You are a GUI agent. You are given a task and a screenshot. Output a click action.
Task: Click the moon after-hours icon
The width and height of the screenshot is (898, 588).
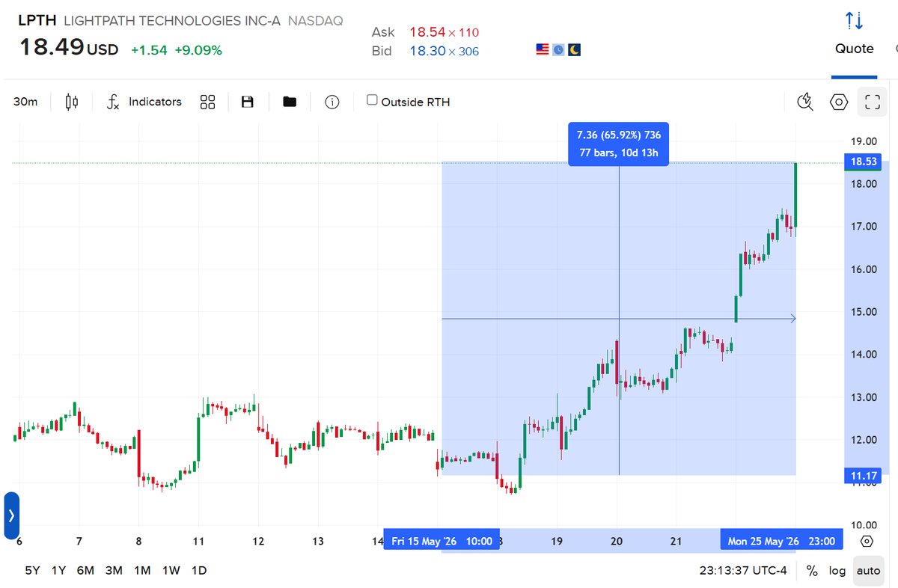point(574,49)
